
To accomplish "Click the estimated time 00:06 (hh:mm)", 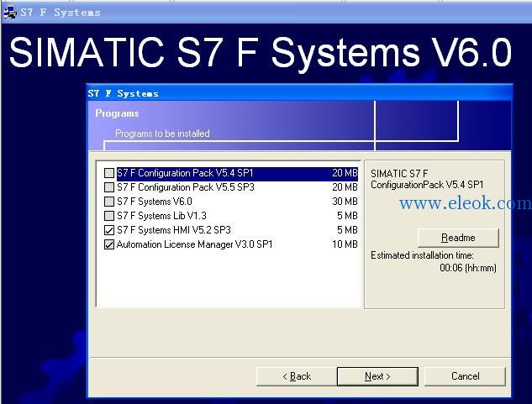I will tap(468, 268).
